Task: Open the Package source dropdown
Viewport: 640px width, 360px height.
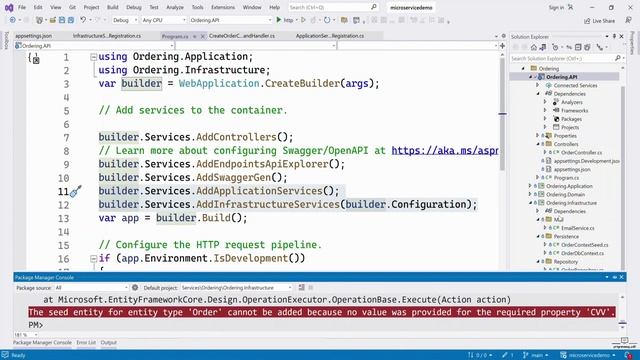Action: 91,288
